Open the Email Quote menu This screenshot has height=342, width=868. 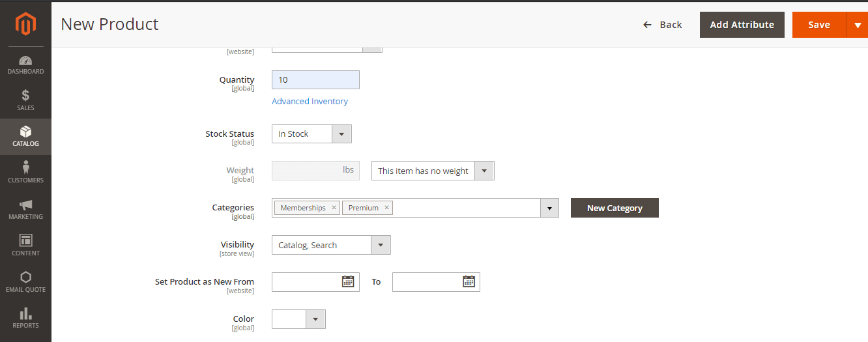tap(25, 282)
